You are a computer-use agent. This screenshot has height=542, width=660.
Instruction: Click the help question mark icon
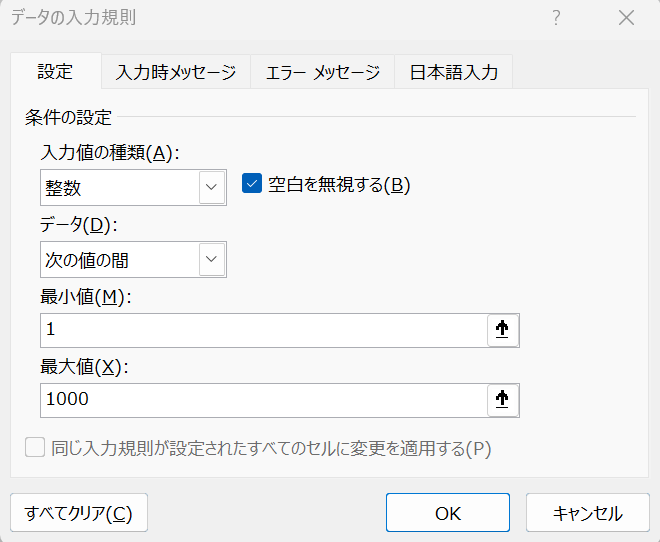tap(556, 18)
